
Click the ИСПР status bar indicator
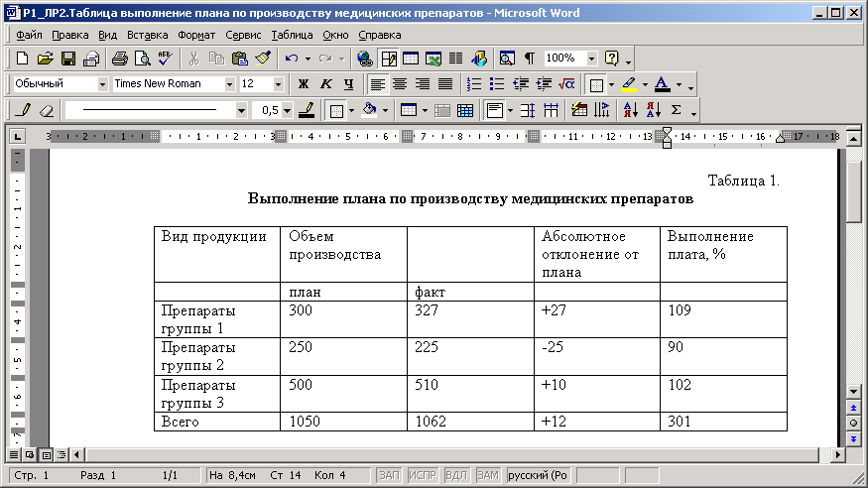[x=423, y=475]
